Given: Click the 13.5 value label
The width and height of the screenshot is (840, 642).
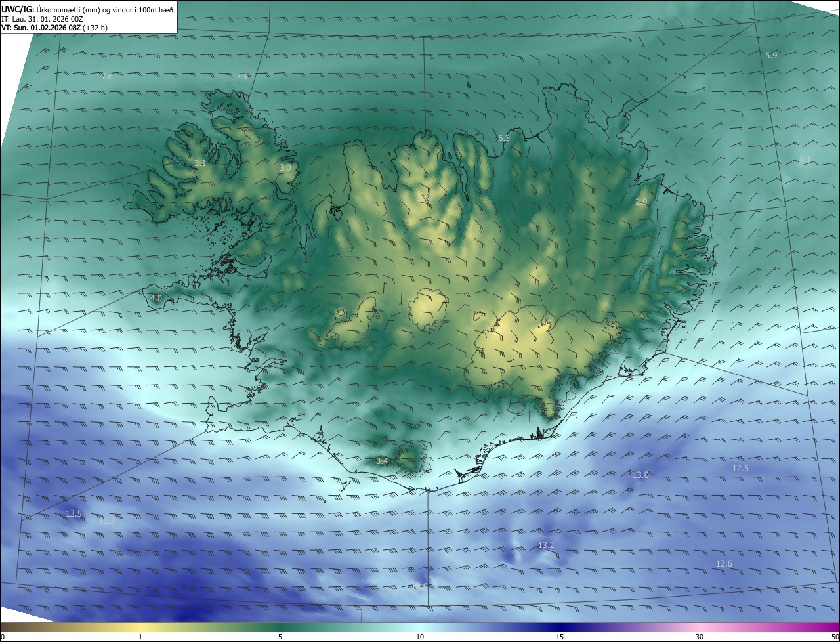Looking at the screenshot, I should 73,513.
